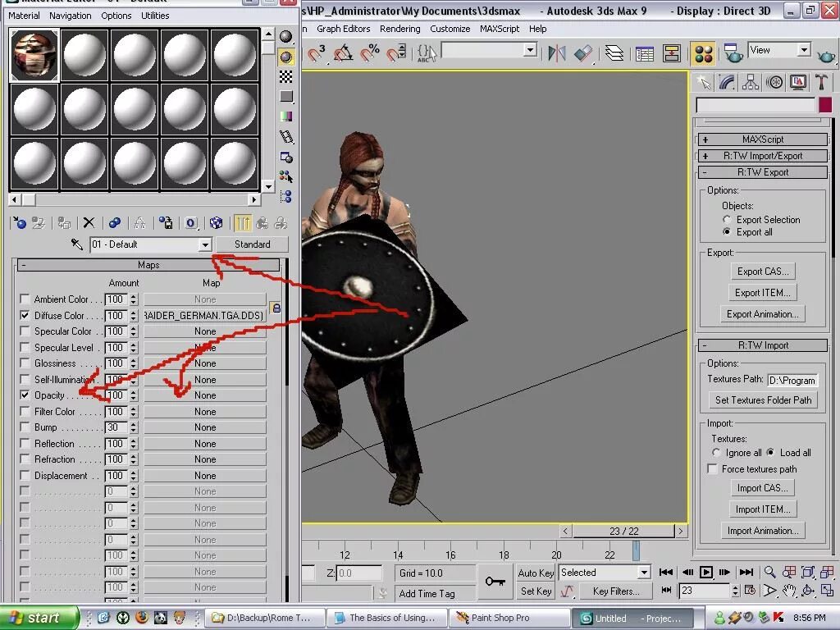Image resolution: width=840 pixels, height=630 pixels.
Task: Uncheck the Diffuse Color map checkbox
Action: (25, 315)
